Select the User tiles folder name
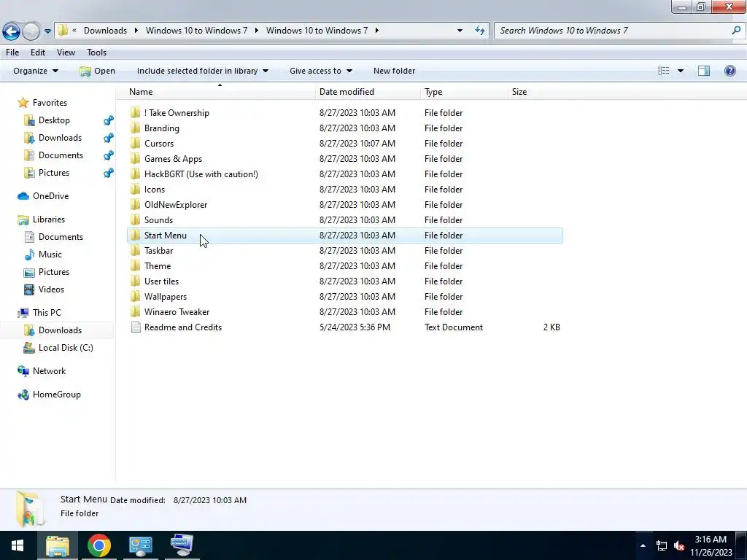The height and width of the screenshot is (560, 747). point(161,281)
